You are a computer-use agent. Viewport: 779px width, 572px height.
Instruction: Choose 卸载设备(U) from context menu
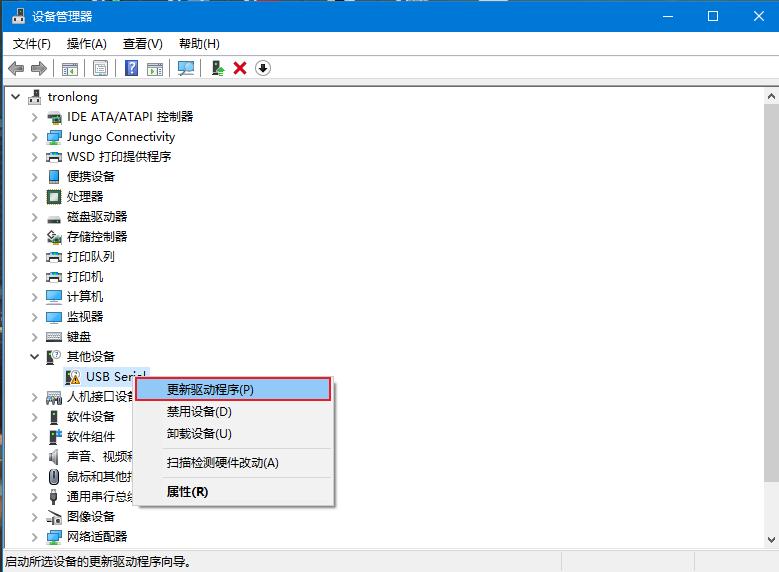[234, 433]
